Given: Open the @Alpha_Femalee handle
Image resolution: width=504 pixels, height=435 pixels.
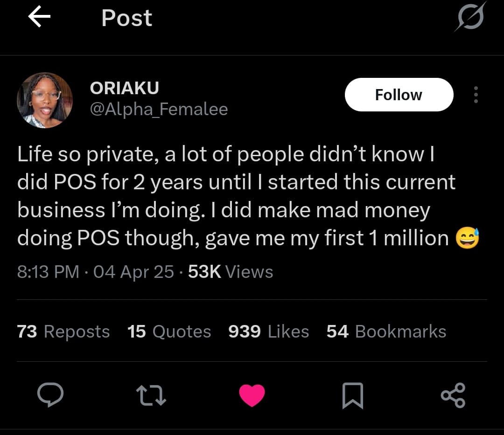Looking at the screenshot, I should [158, 110].
